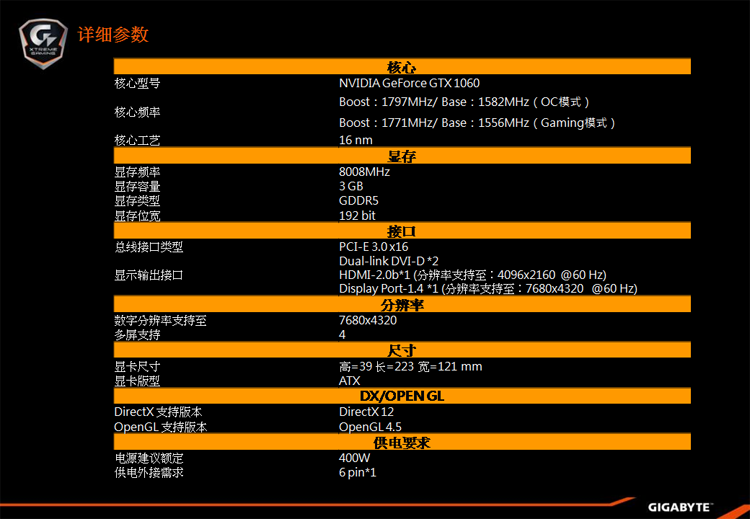Select the Display Port-1.4 *1 line
This screenshot has width=750, height=519.
point(488,289)
